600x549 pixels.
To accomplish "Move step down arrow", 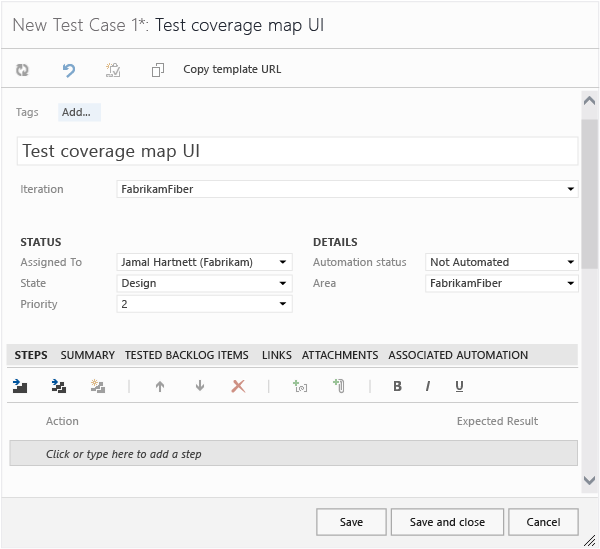I will click(x=200, y=386).
